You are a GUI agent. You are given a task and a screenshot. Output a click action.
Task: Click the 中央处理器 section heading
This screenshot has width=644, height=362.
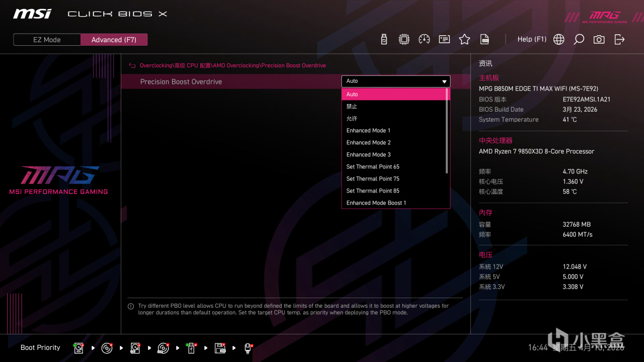tap(496, 141)
